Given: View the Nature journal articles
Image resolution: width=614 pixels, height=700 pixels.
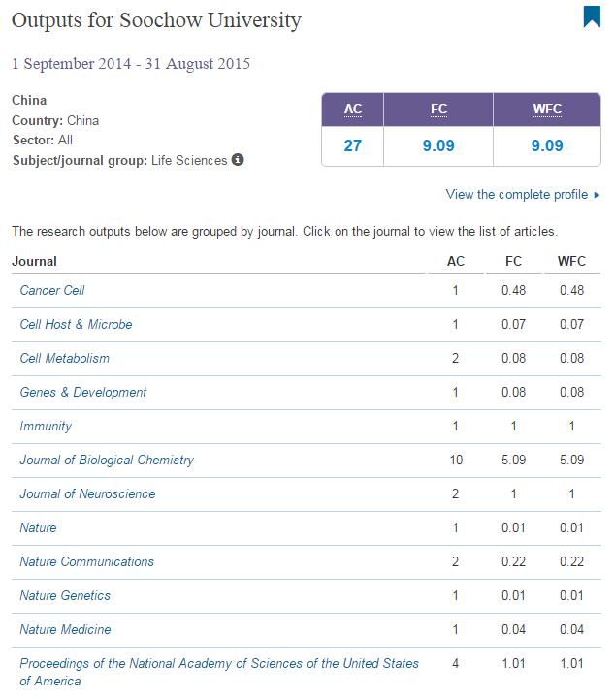Looking at the screenshot, I should pyautogui.click(x=38, y=527).
